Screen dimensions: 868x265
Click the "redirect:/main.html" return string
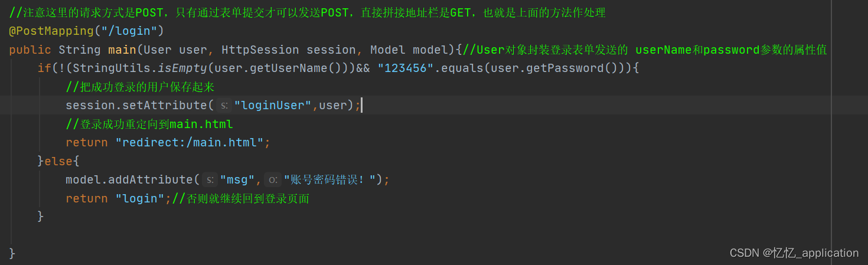[x=190, y=142]
